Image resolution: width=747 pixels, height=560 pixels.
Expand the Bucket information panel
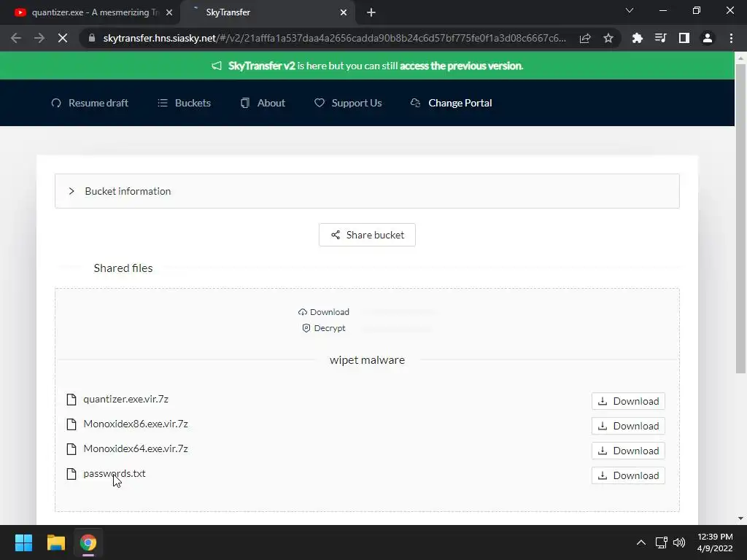pos(367,191)
